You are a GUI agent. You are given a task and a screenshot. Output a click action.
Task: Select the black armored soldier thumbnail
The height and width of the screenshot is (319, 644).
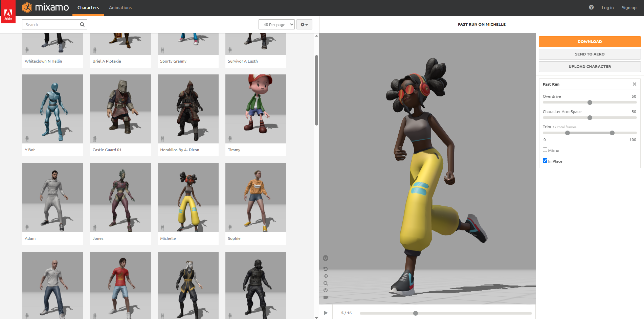pyautogui.click(x=256, y=285)
